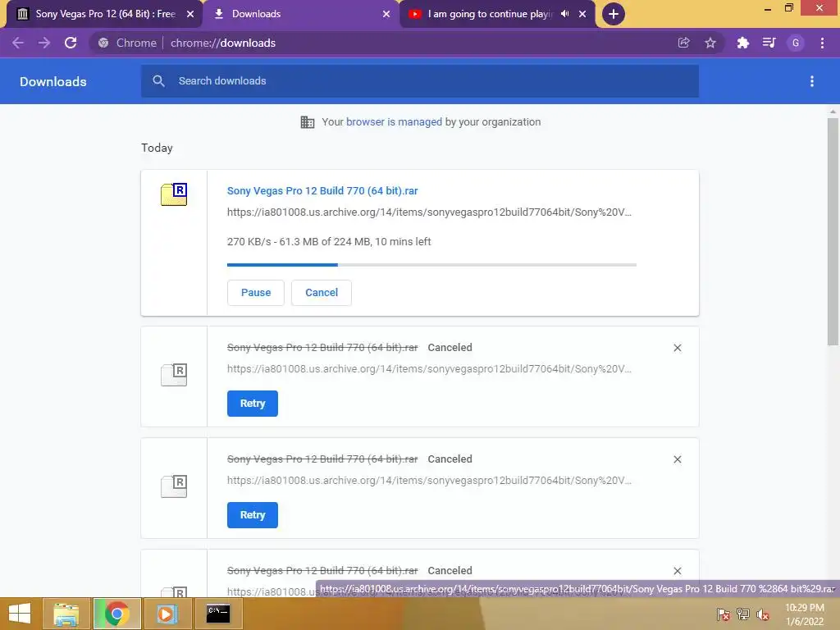This screenshot has width=840, height=630.
Task: Click the active download's archive.org URL
Action: 429,212
